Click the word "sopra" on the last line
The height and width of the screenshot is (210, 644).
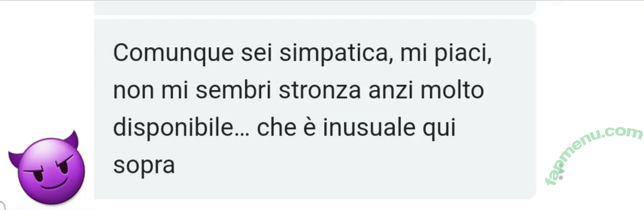tap(144, 166)
